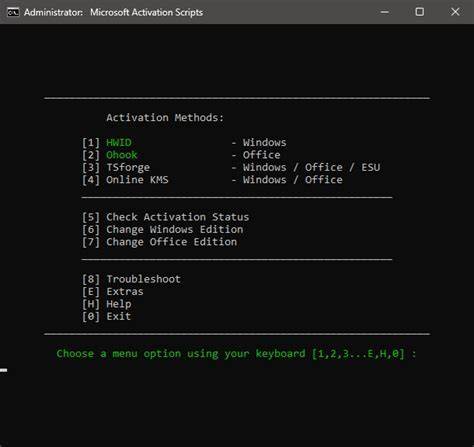Click the 'Activation Methods:' heading
474x447 pixels.
165,118
